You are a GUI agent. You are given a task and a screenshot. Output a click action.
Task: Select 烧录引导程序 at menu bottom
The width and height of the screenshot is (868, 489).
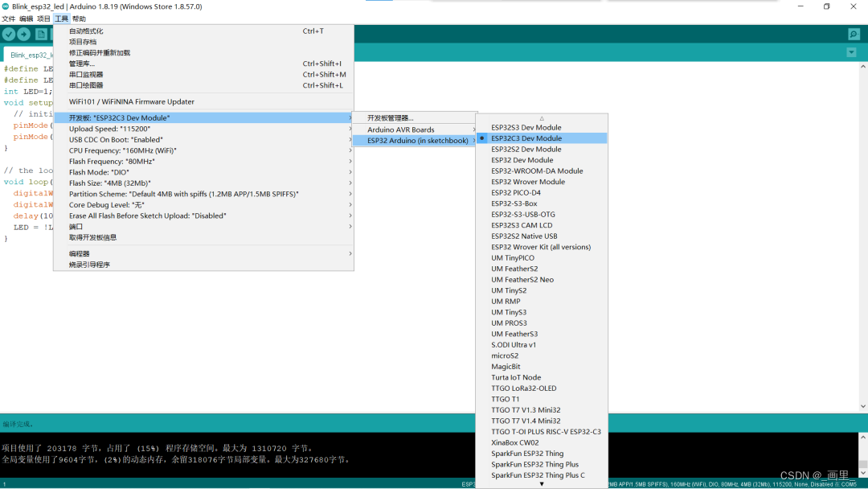[x=89, y=264]
